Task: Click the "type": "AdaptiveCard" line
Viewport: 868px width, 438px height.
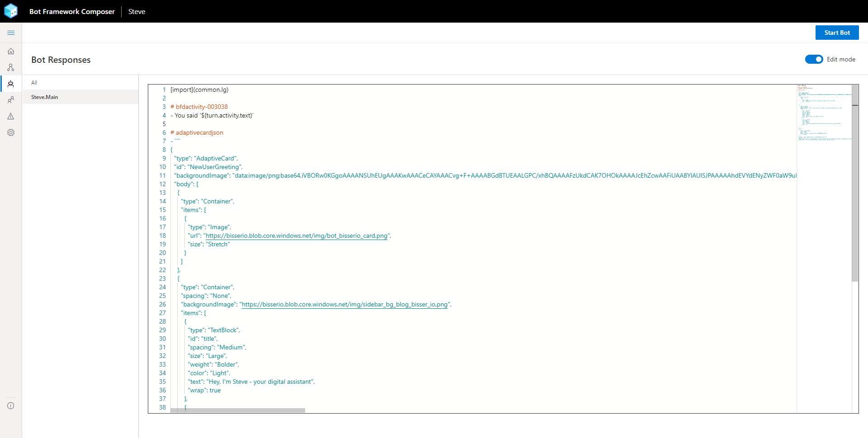Action: point(206,158)
